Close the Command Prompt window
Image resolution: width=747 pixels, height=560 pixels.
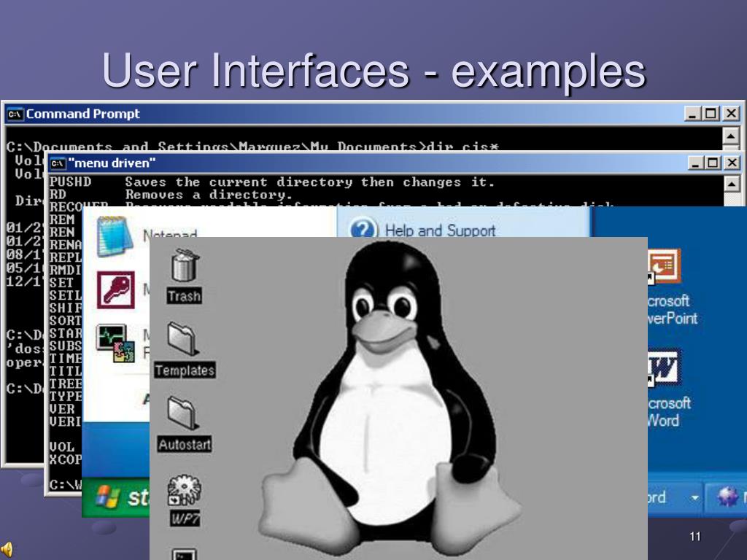click(x=731, y=113)
